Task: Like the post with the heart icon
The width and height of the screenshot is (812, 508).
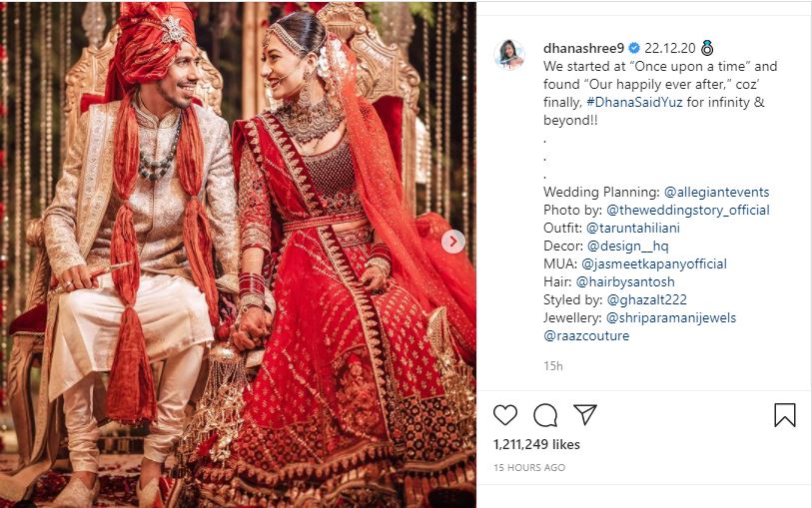Action: pos(505,415)
